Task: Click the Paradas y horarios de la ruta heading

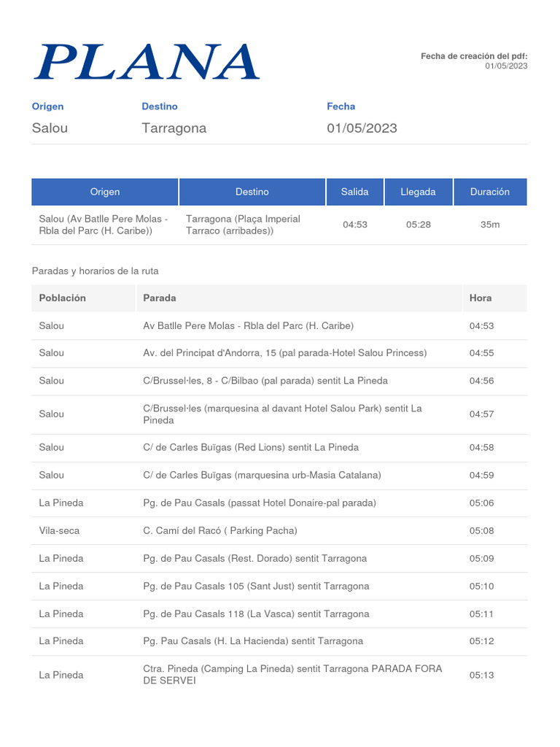Action: (x=96, y=271)
